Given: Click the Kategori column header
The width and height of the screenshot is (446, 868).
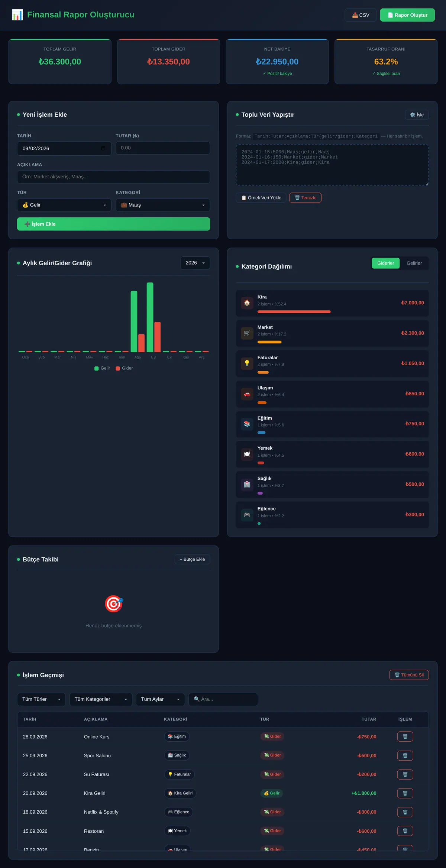Looking at the screenshot, I should [x=175, y=719].
